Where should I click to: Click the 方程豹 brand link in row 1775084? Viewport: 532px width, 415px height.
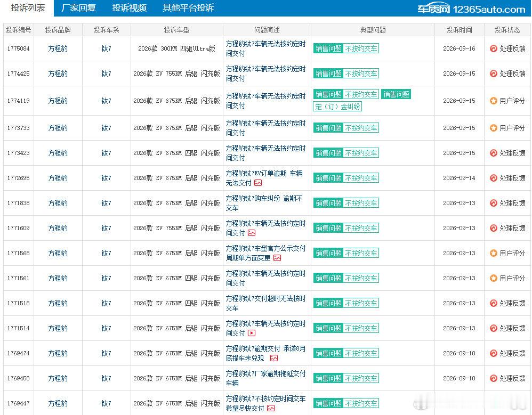58,49
